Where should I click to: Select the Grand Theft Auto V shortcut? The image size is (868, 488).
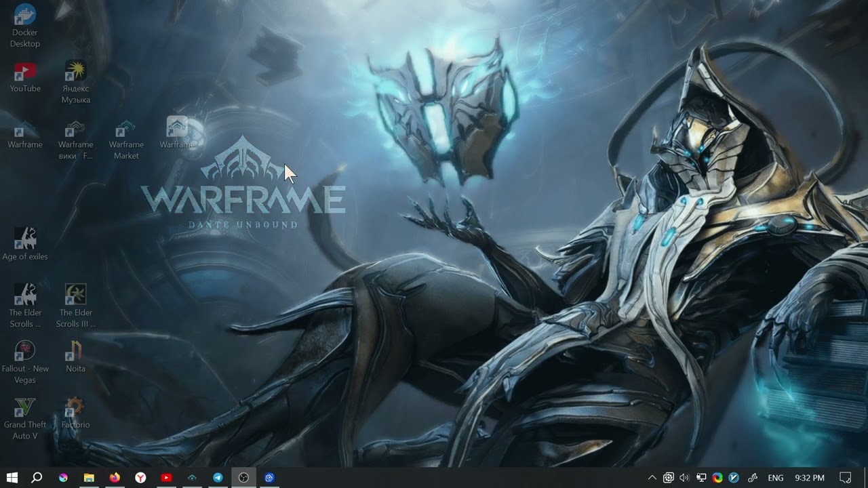coord(25,418)
